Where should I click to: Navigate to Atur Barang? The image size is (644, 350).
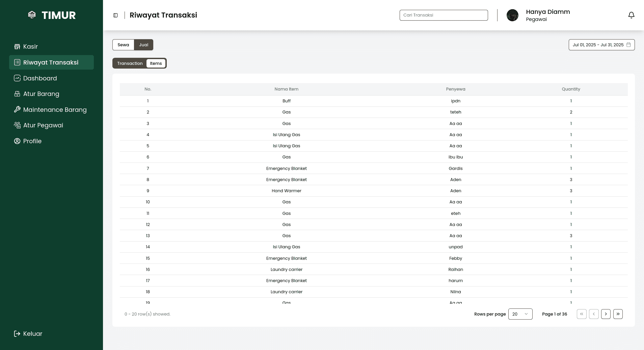pos(41,94)
